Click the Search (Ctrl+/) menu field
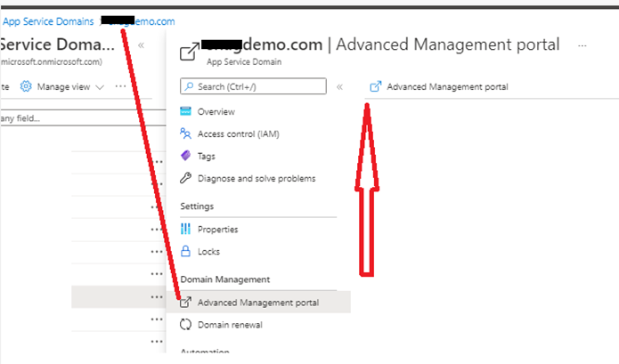The width and height of the screenshot is (619, 364). pos(253,86)
